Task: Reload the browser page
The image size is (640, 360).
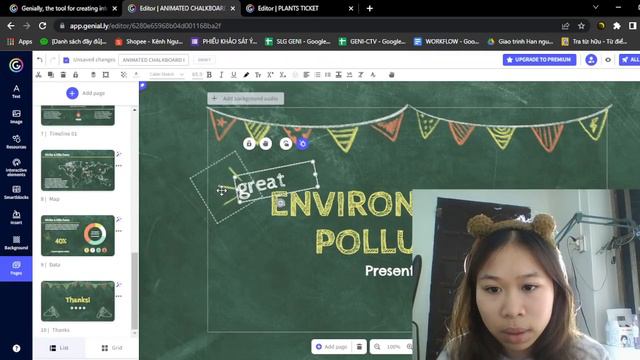Action: point(42,26)
